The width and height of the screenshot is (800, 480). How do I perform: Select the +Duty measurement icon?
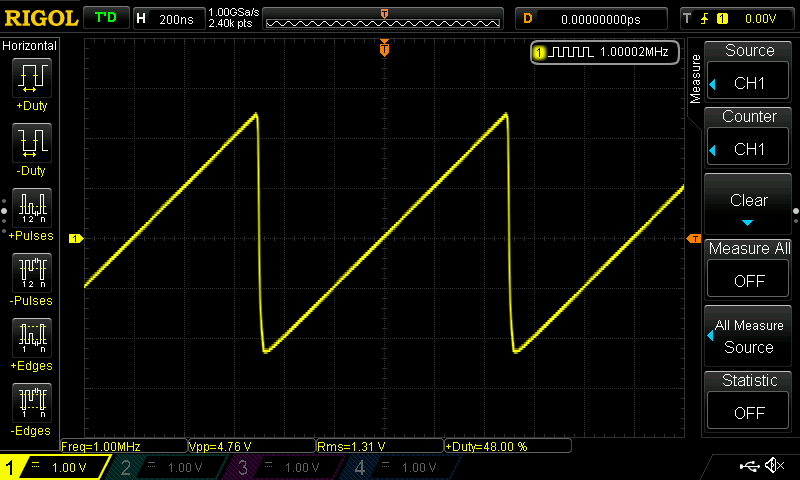[x=31, y=80]
